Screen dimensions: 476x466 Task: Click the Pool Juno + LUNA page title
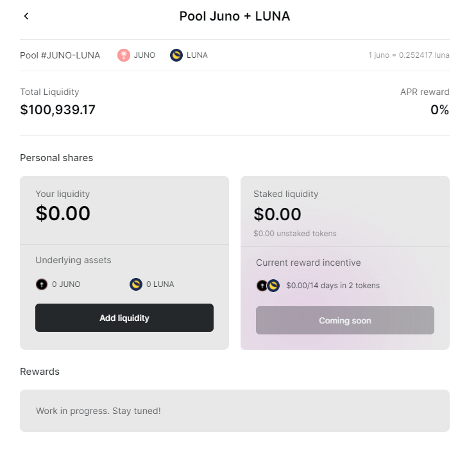[235, 17]
